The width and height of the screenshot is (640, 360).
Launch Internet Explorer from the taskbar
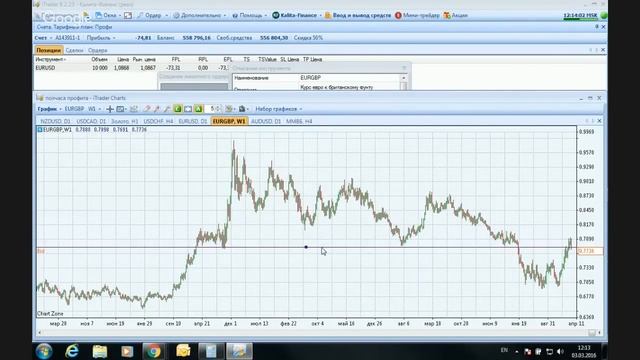click(72, 351)
